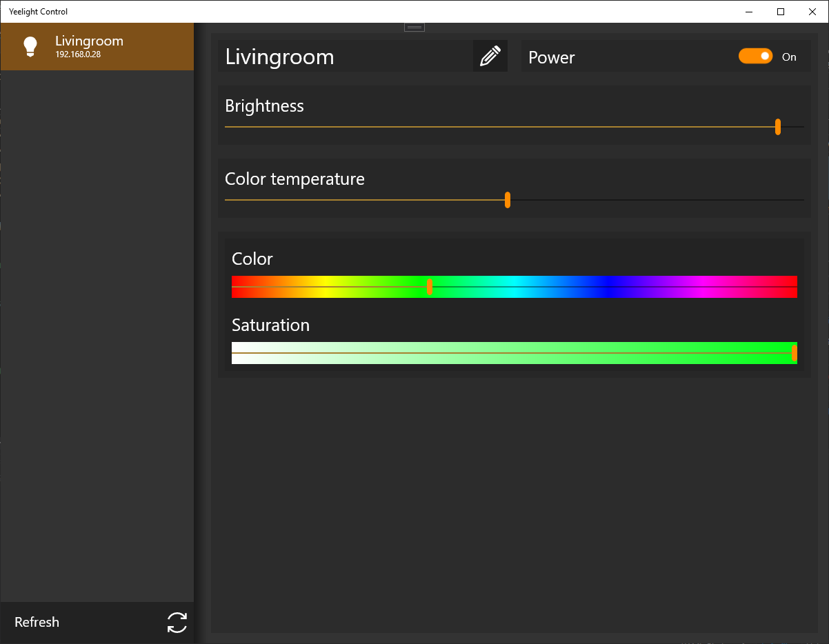829x644 pixels.
Task: Click the white end of Saturation bar
Action: [x=241, y=353]
